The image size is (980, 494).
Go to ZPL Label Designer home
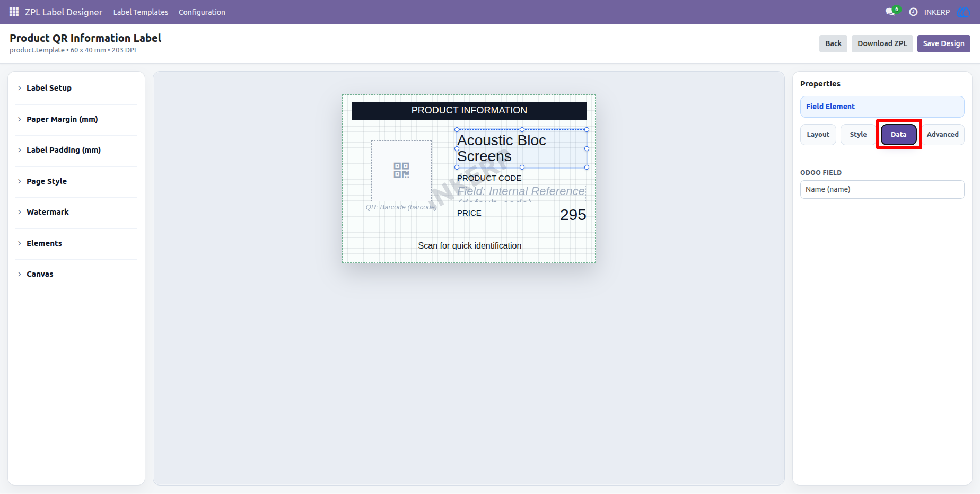[x=64, y=12]
